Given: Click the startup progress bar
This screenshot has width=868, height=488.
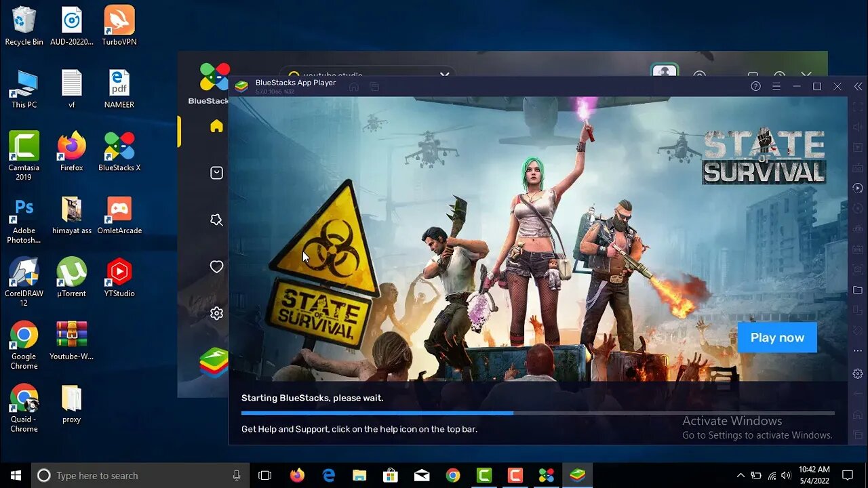Looking at the screenshot, I should tap(538, 412).
